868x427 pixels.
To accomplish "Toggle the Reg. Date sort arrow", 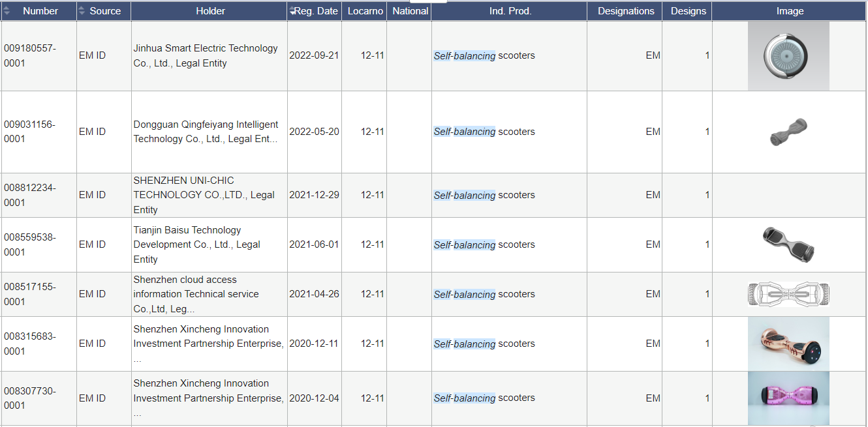I will click(x=292, y=11).
